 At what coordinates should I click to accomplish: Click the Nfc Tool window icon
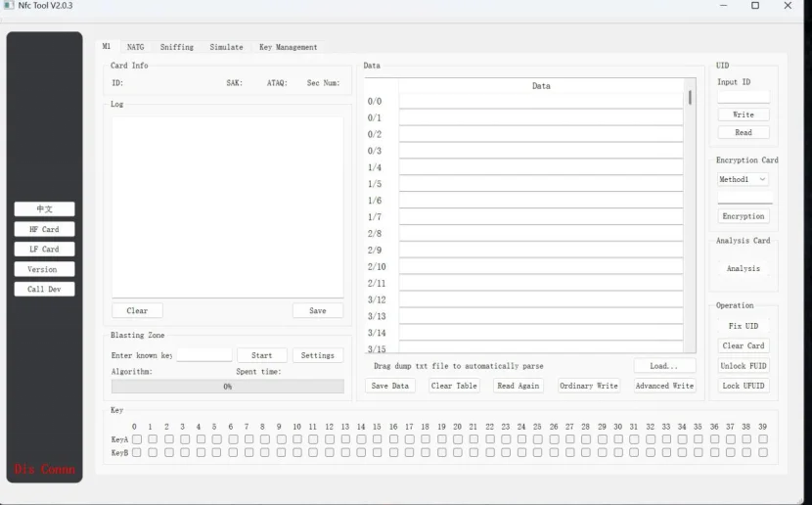pos(9,5)
